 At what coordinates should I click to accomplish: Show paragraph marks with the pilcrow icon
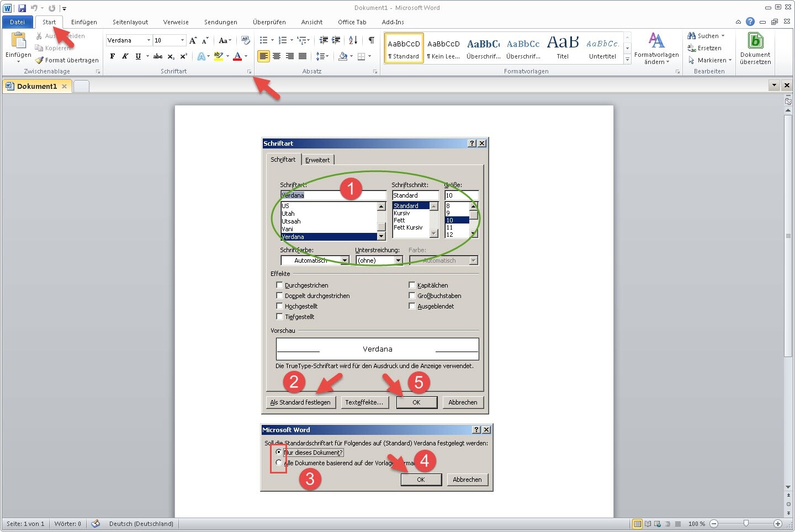point(372,40)
